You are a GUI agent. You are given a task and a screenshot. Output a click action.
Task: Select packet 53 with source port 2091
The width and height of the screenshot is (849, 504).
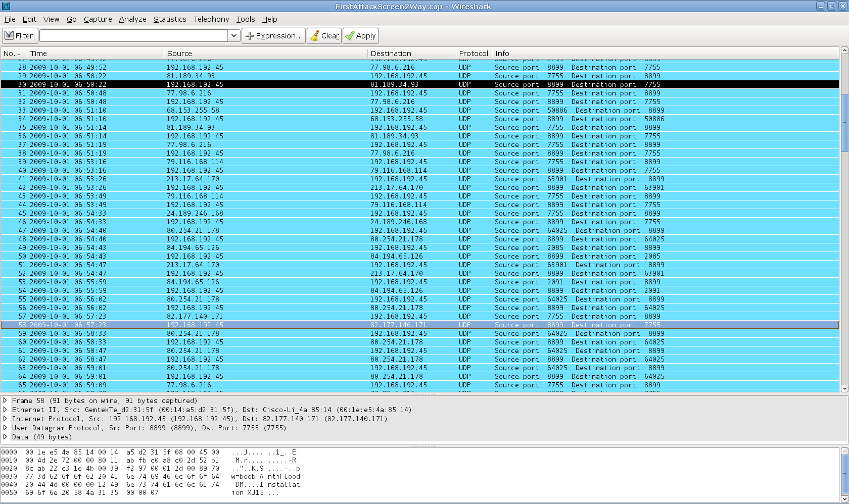click(419, 282)
